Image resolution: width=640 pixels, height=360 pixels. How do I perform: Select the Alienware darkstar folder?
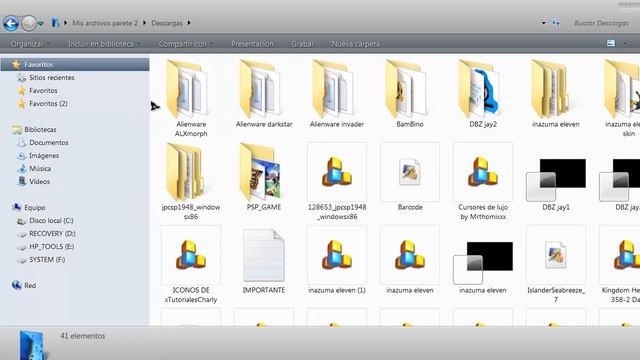264,93
